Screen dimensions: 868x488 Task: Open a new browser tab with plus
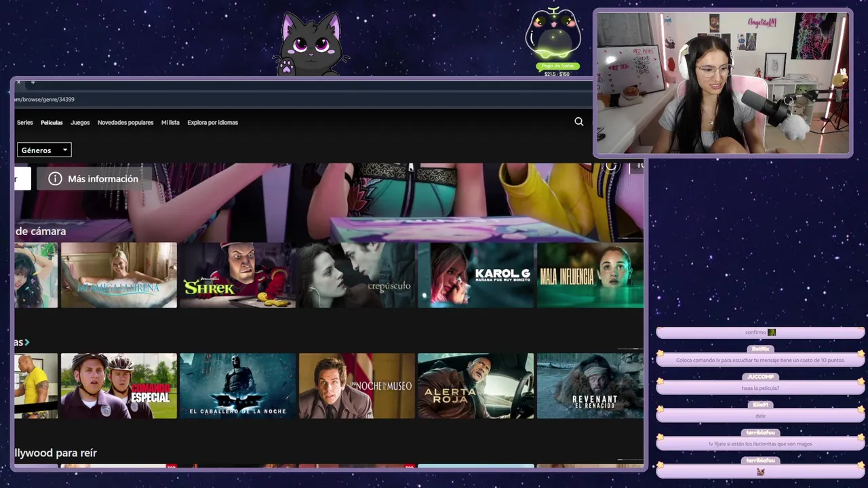[x=33, y=83]
